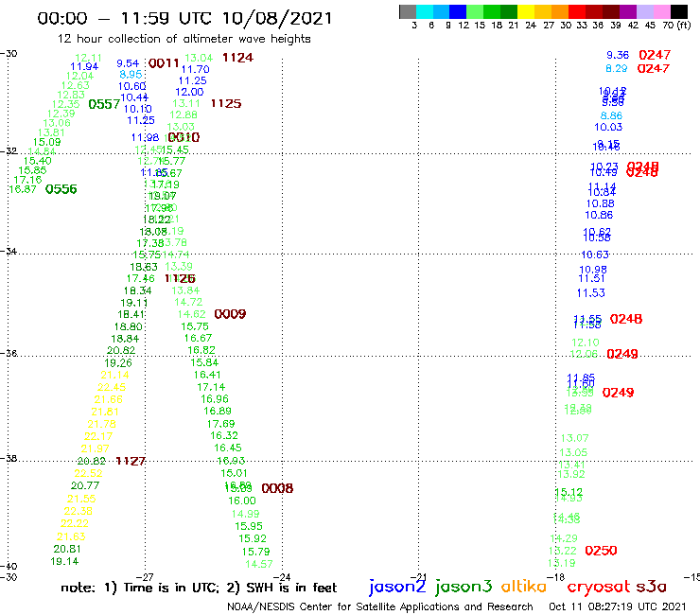This screenshot has height=615, width=700.
Task: Select the 'Oct 11 08:27:19 UTC 2021' timestamp
Action: point(618,607)
